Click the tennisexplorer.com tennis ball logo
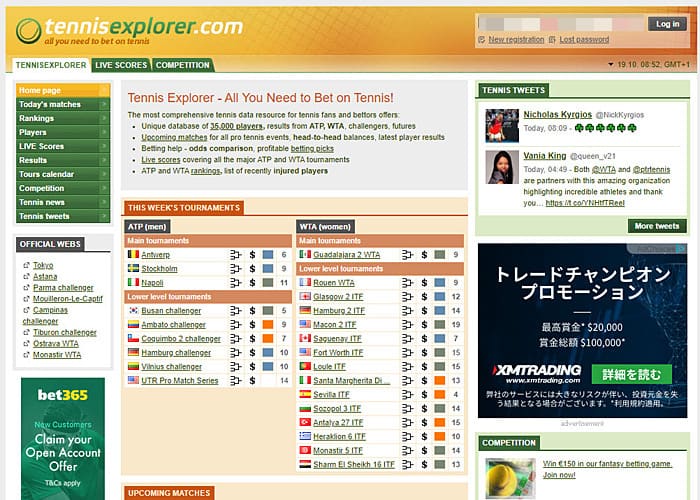The height and width of the screenshot is (500, 700). tap(29, 31)
